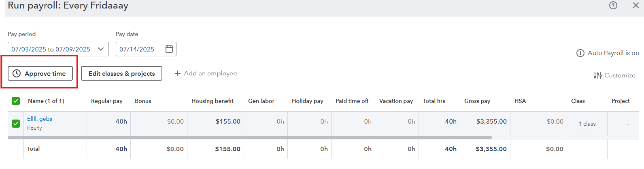Click the horizontal table scrollbar

(250, 138)
